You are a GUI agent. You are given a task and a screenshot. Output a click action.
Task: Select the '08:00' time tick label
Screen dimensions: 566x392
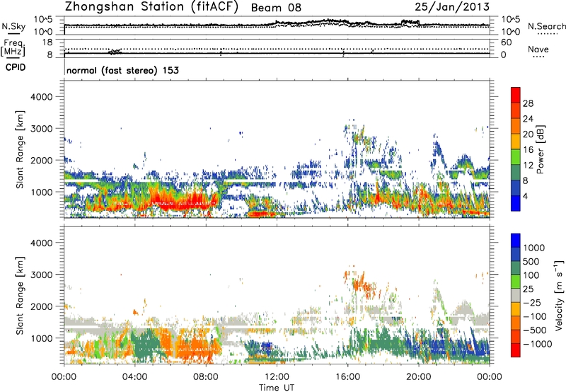point(206,377)
